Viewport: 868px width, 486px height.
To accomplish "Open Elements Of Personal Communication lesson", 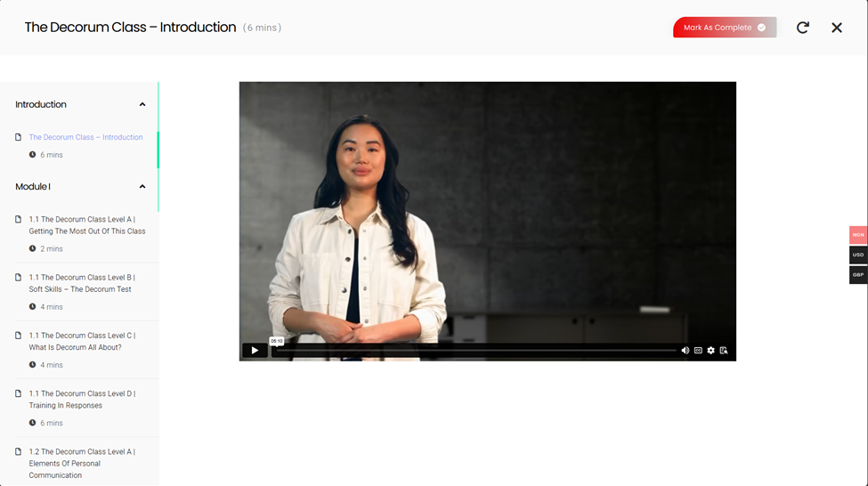I will coord(82,464).
